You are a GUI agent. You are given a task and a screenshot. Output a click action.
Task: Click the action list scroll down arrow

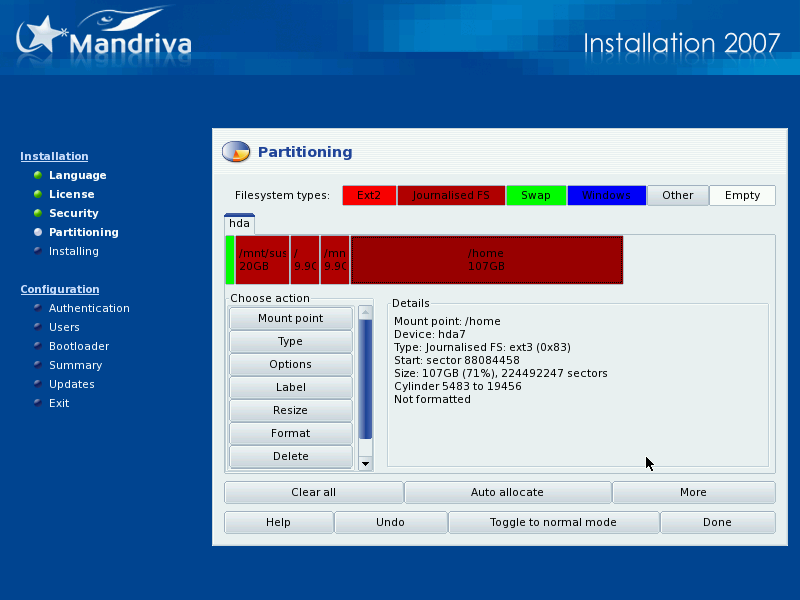point(365,464)
